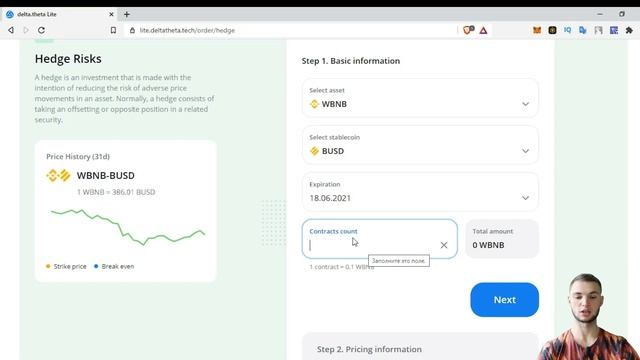Click the Step 1. Basic information heading
The height and width of the screenshot is (360, 640).
[351, 61]
